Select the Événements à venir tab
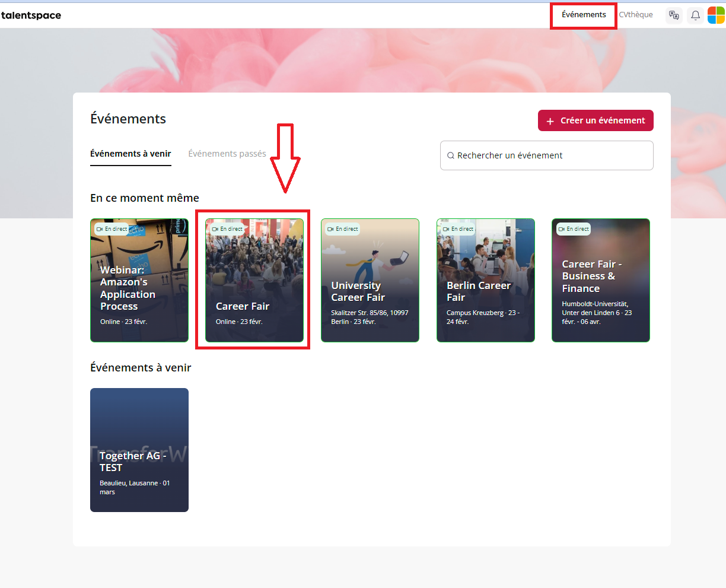 coord(130,154)
